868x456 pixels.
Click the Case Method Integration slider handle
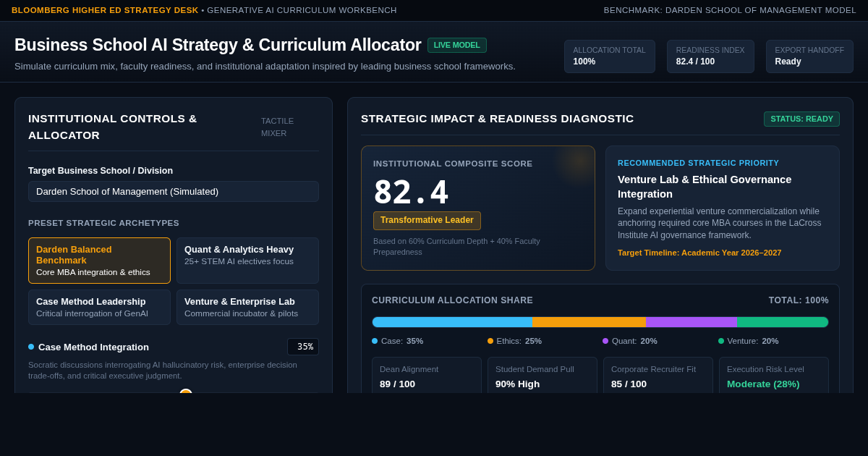point(186,392)
